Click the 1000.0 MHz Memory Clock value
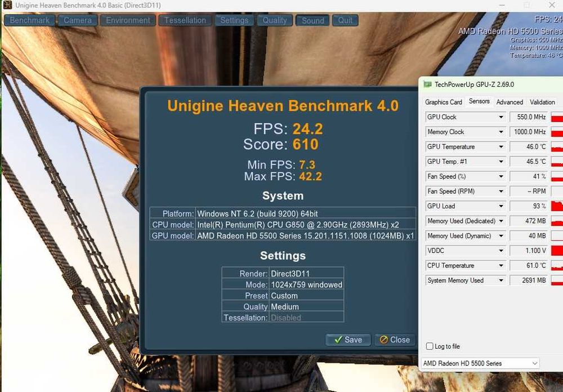The height and width of the screenshot is (392, 563). click(529, 132)
